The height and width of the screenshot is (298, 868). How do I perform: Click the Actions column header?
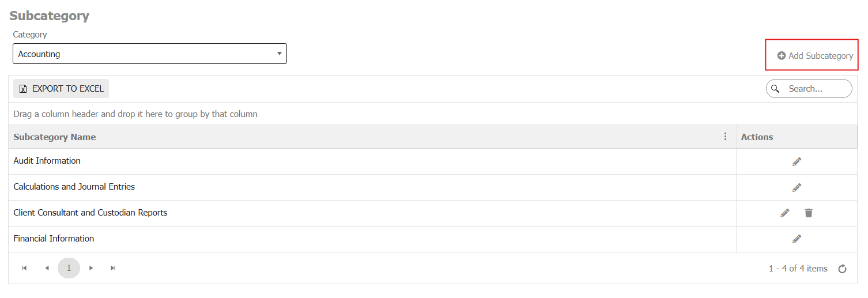point(757,137)
